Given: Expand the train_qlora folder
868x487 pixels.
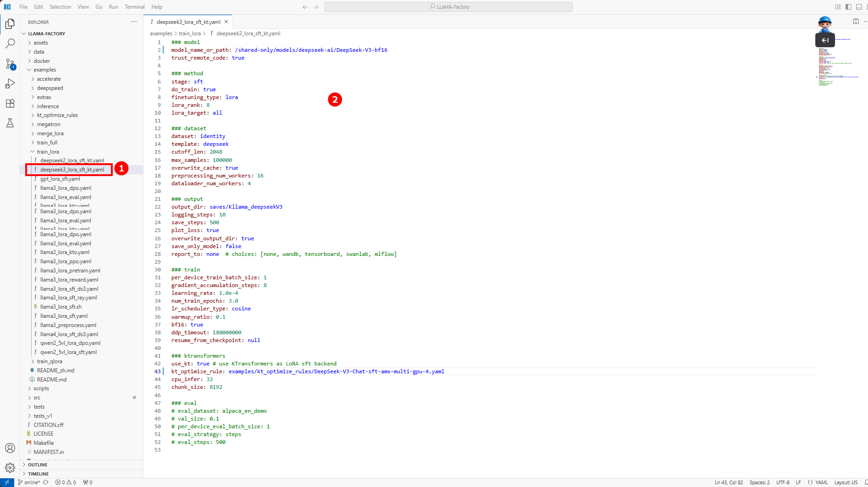Looking at the screenshot, I should (x=49, y=361).
